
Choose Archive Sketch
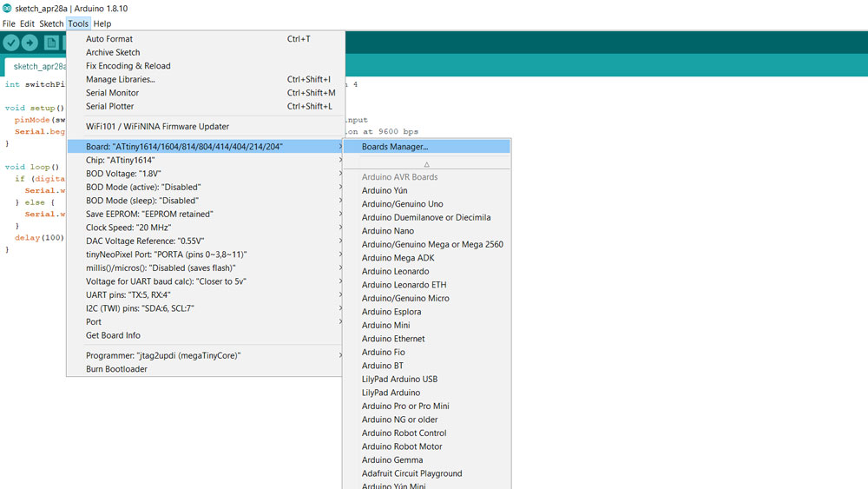pyautogui.click(x=205, y=52)
